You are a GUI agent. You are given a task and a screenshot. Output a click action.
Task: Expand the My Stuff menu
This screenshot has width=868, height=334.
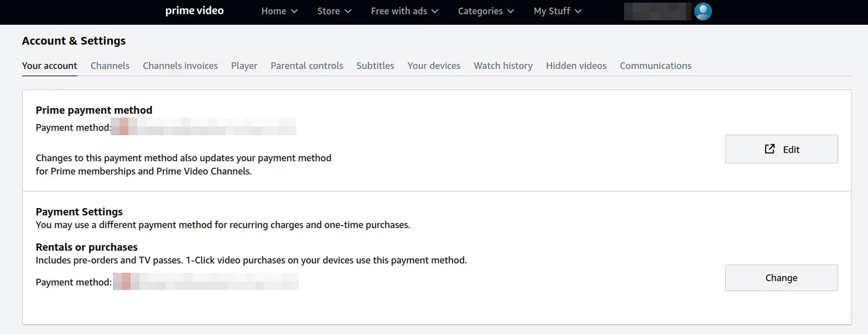point(558,11)
